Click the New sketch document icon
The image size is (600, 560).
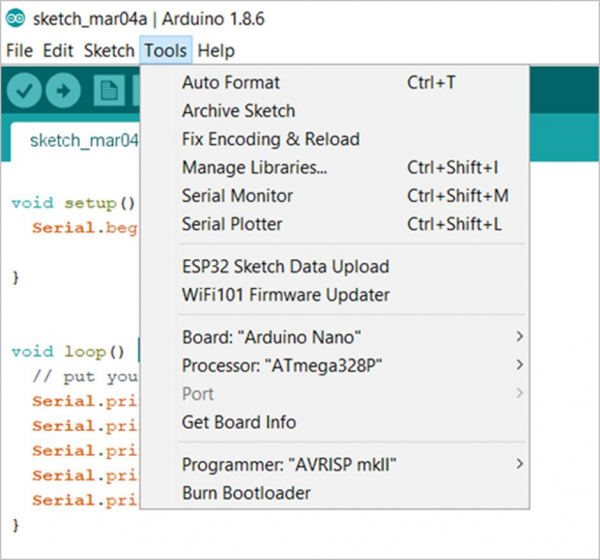pyautogui.click(x=108, y=91)
